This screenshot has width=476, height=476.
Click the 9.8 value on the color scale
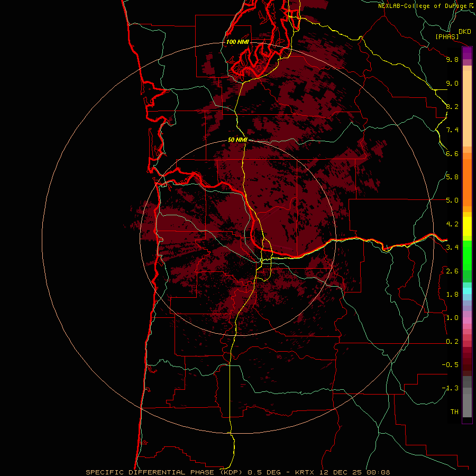[452, 59]
